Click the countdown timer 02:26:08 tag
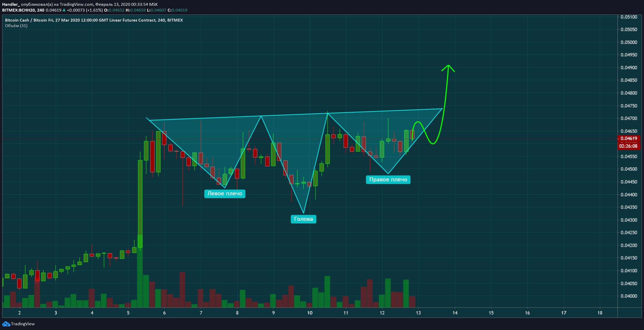644x330 pixels. point(629,146)
